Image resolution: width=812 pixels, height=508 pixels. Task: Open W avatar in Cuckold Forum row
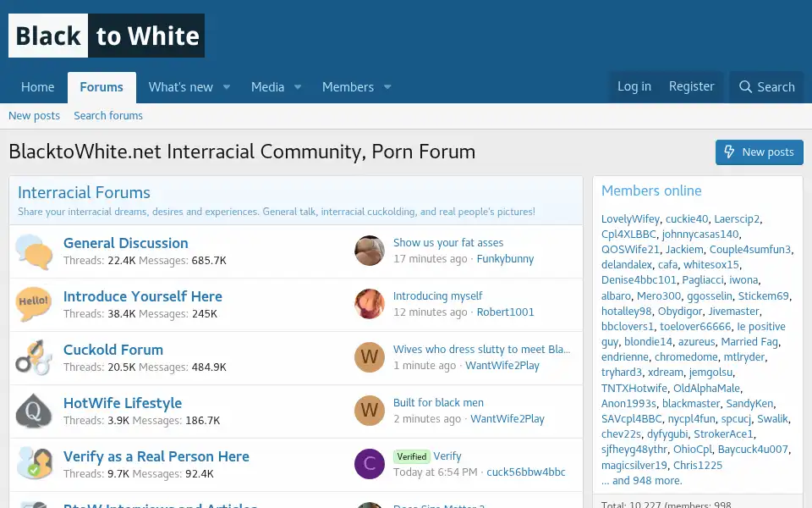[x=370, y=357]
